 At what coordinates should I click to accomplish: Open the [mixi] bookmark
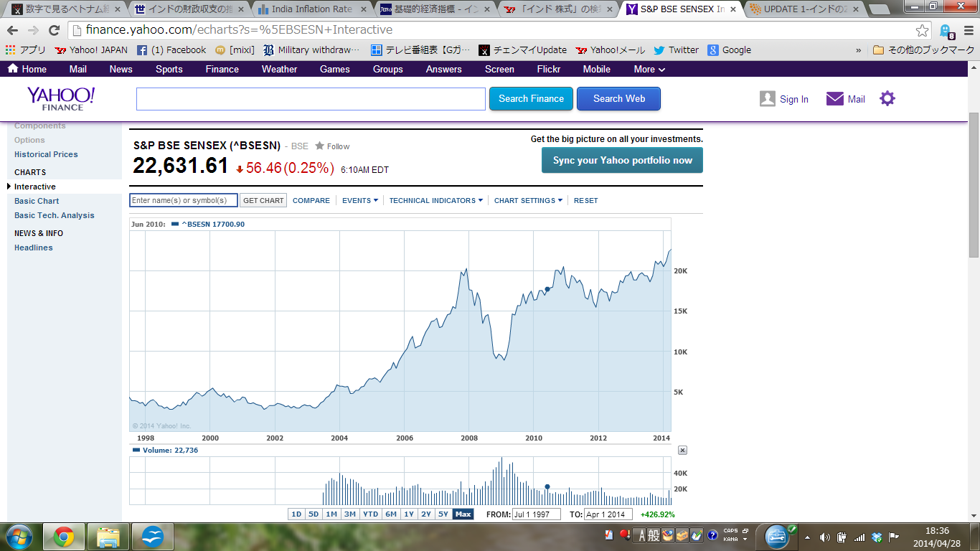pyautogui.click(x=235, y=50)
